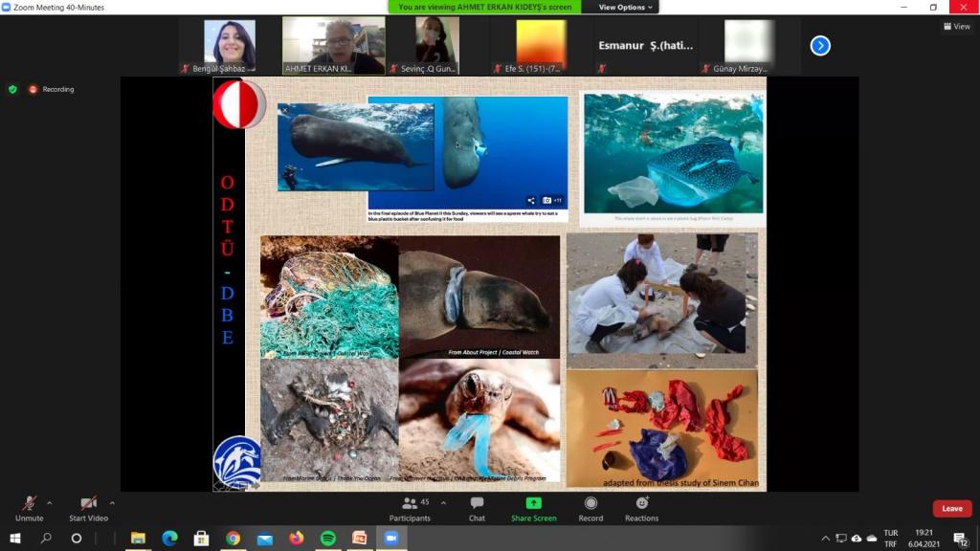Open video options arrow beside Start Video

[112, 503]
